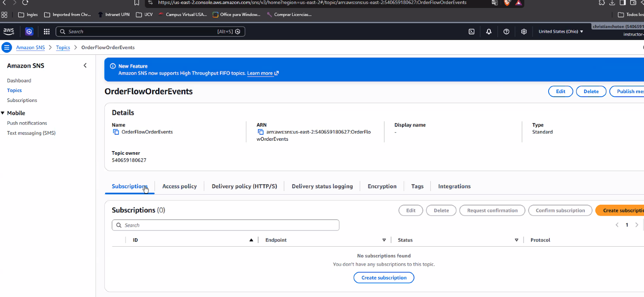
Task: Open Dashboard in the SNS sidebar
Action: (x=19, y=81)
